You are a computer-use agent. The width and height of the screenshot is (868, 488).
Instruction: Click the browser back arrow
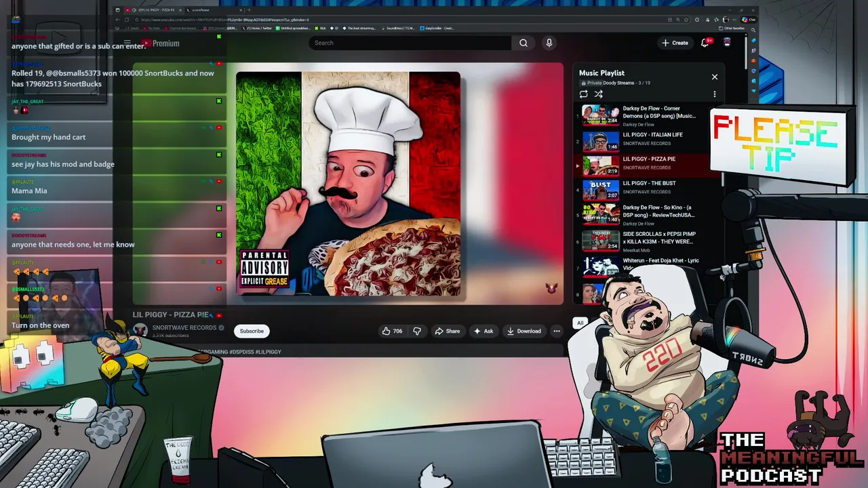(x=117, y=20)
